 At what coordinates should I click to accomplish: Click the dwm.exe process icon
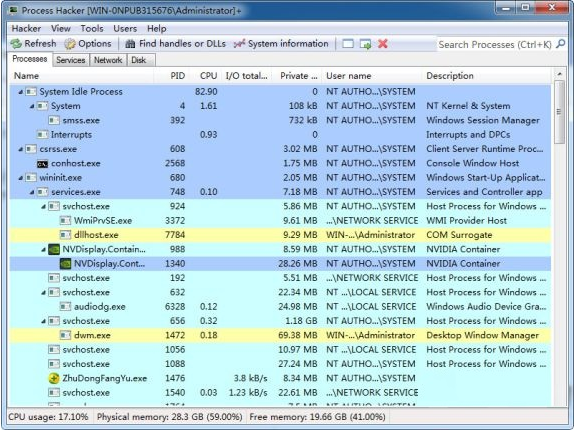pyautogui.click(x=66, y=335)
